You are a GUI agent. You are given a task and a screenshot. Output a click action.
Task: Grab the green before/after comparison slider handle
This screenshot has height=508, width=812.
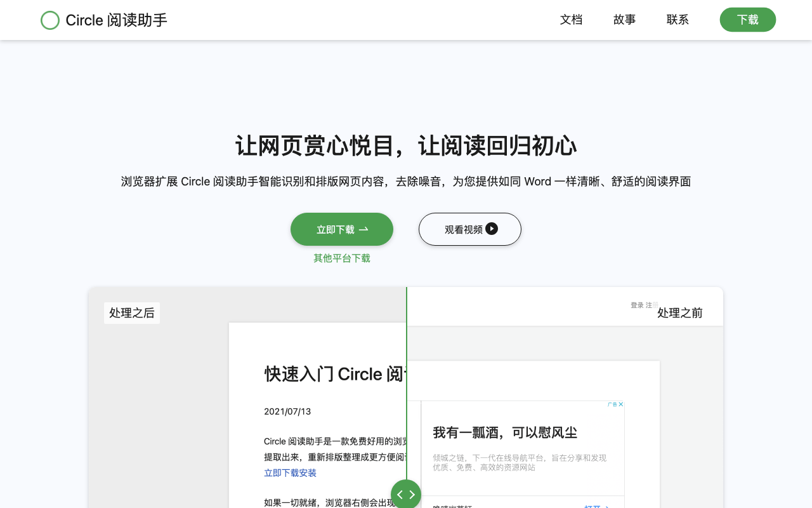tap(406, 495)
